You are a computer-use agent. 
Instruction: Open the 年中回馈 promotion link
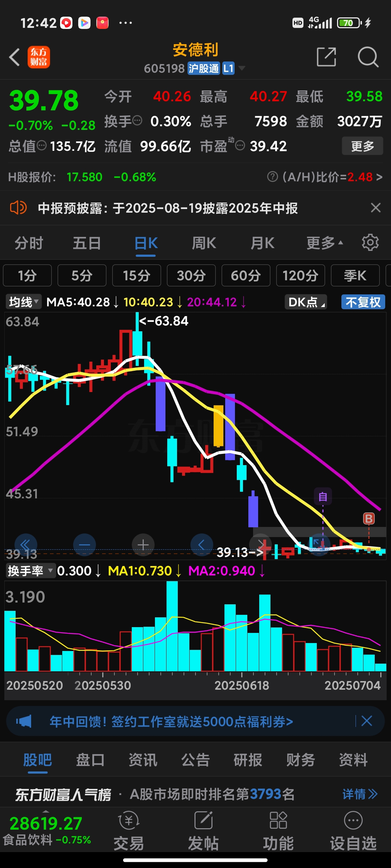click(171, 722)
